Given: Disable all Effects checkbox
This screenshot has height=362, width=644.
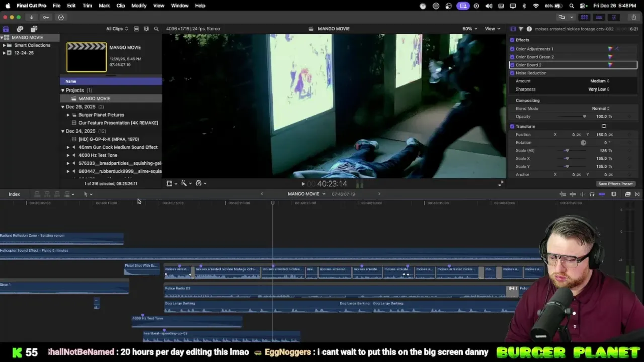Looking at the screenshot, I should 512,40.
